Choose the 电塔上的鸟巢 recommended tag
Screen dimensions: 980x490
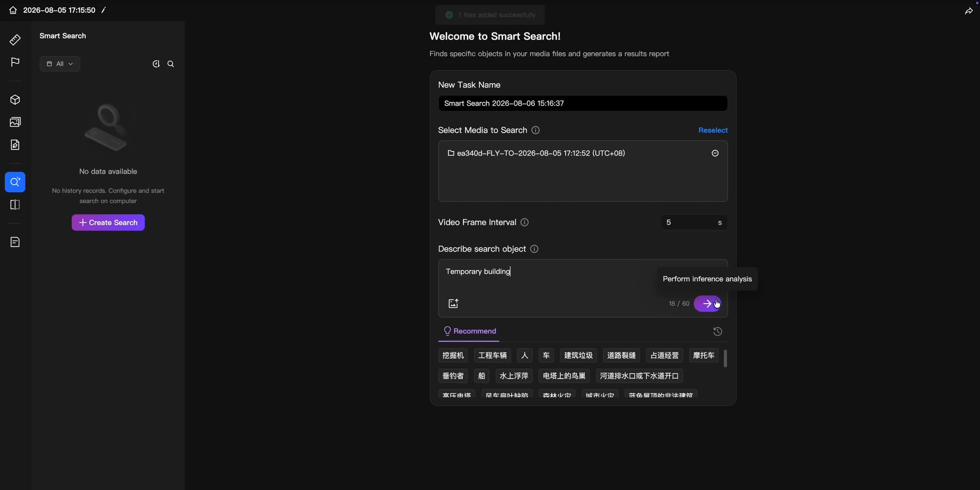564,376
